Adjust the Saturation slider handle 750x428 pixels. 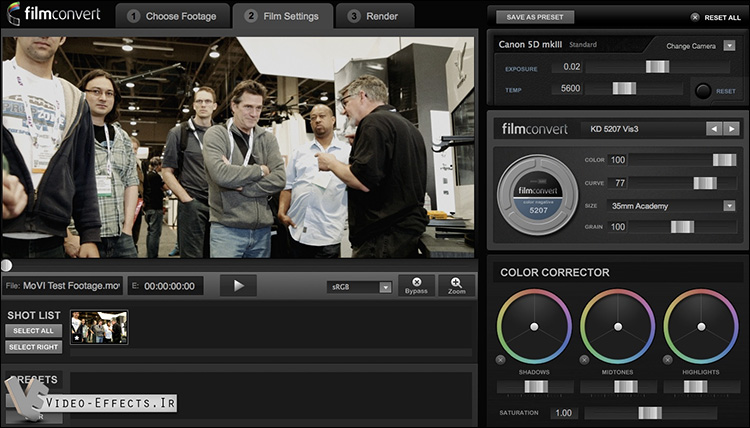click(650, 413)
